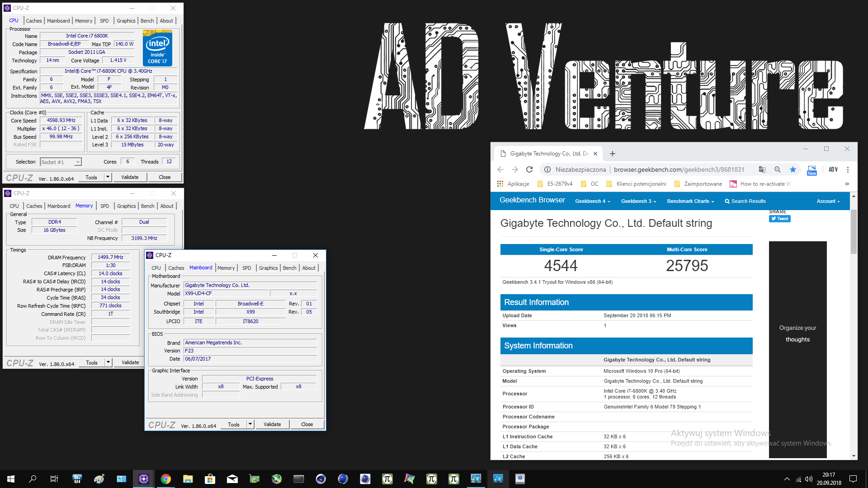This screenshot has height=488, width=868.
Task: Click the volume speaker tray icon
Action: pos(809,479)
